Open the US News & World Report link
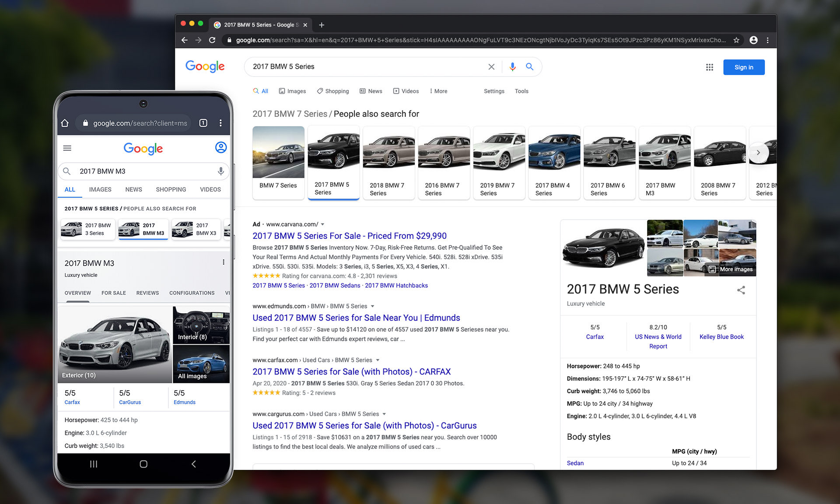 click(x=658, y=341)
